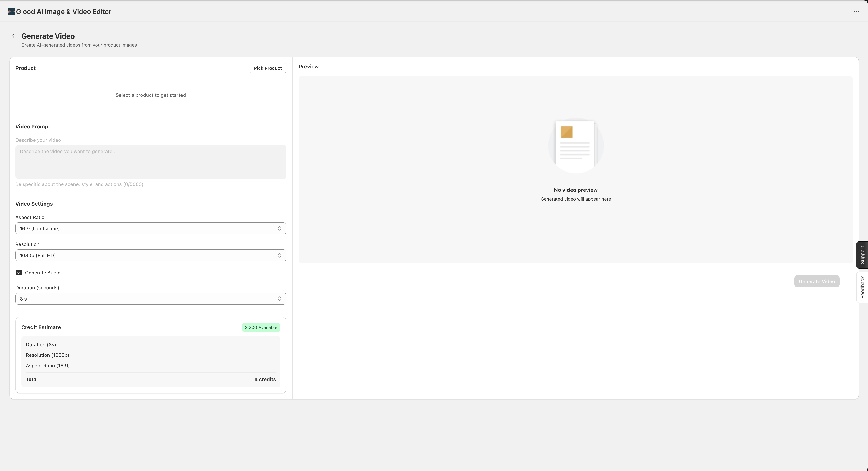Click the back arrow beside Generate Video
The image size is (868, 471).
[x=14, y=35]
